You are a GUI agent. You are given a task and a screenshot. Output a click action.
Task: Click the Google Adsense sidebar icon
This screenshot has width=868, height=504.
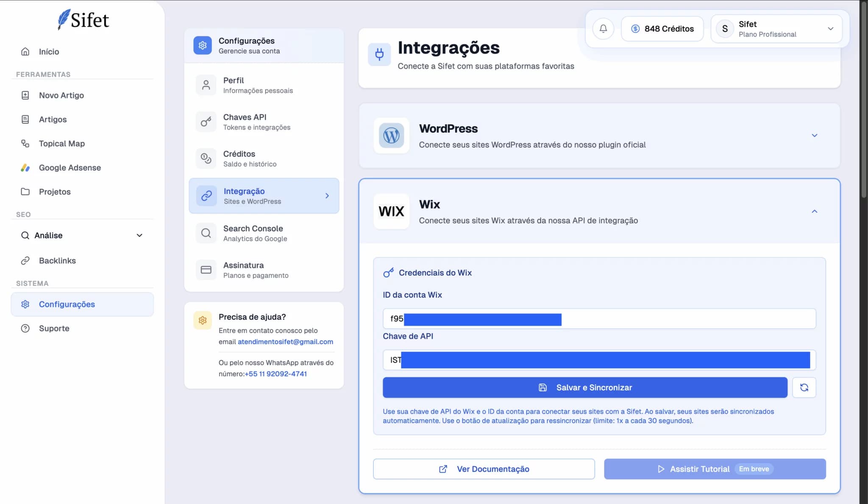pyautogui.click(x=25, y=168)
